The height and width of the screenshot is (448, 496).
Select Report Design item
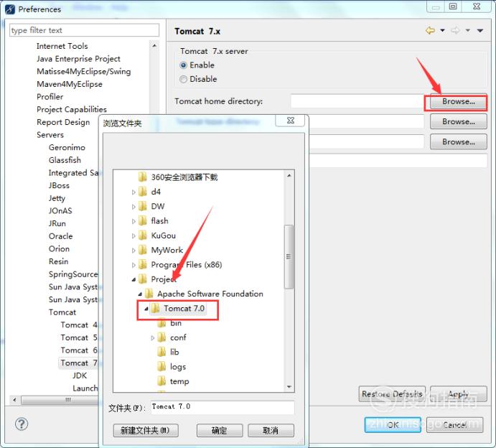63,122
